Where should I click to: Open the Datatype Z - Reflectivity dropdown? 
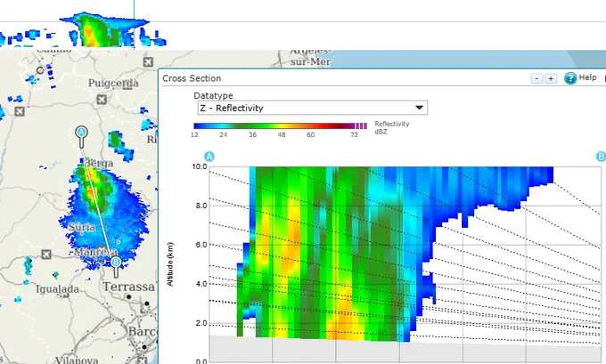tap(312, 108)
